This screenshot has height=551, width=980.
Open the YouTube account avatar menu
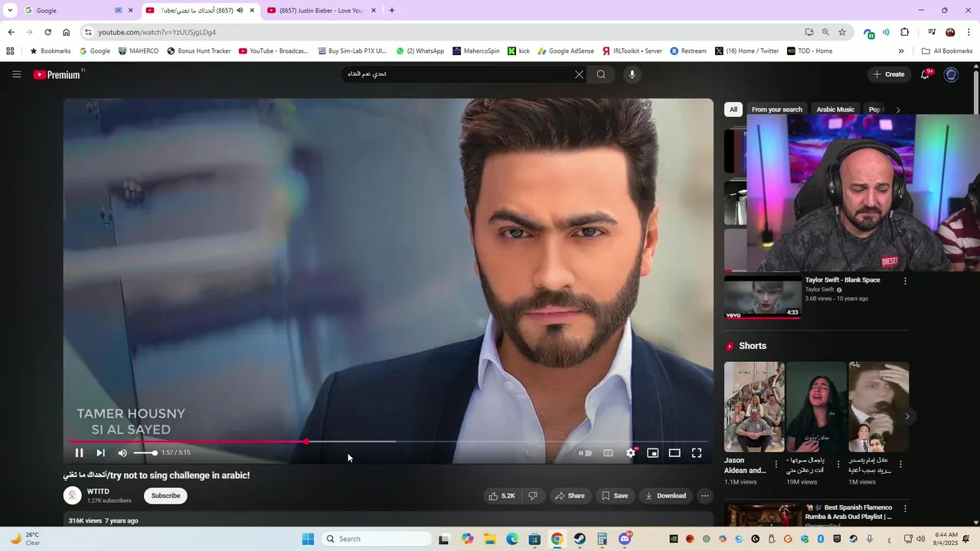(951, 74)
